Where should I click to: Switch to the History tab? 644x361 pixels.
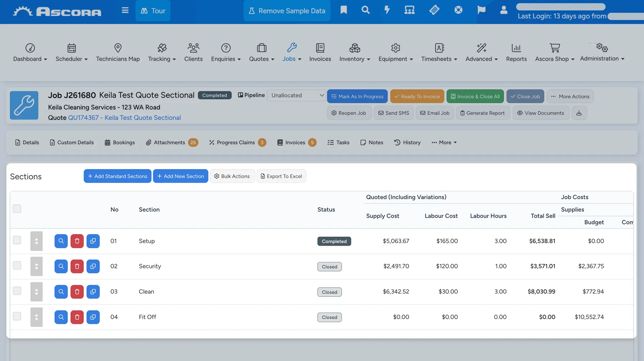pyautogui.click(x=407, y=143)
